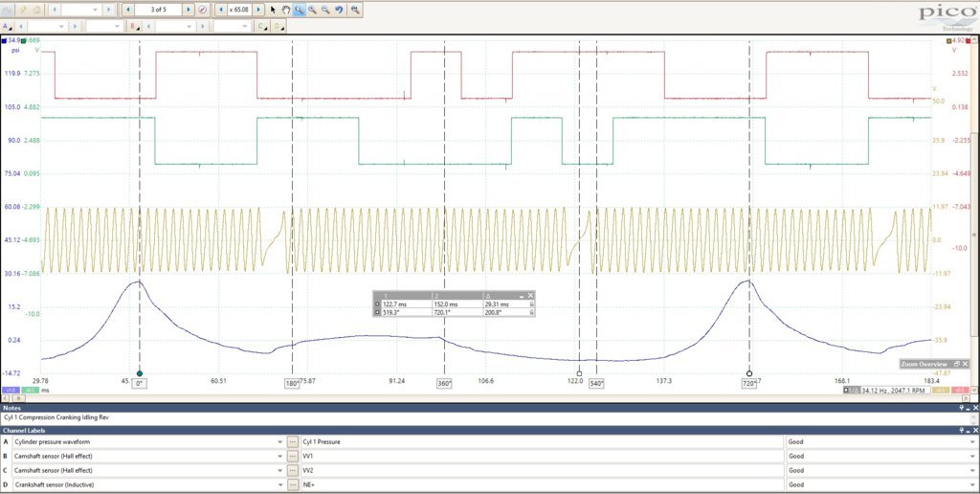This screenshot has height=494, width=980.
Task: Go to previous waveform buffer
Action: coord(128,10)
